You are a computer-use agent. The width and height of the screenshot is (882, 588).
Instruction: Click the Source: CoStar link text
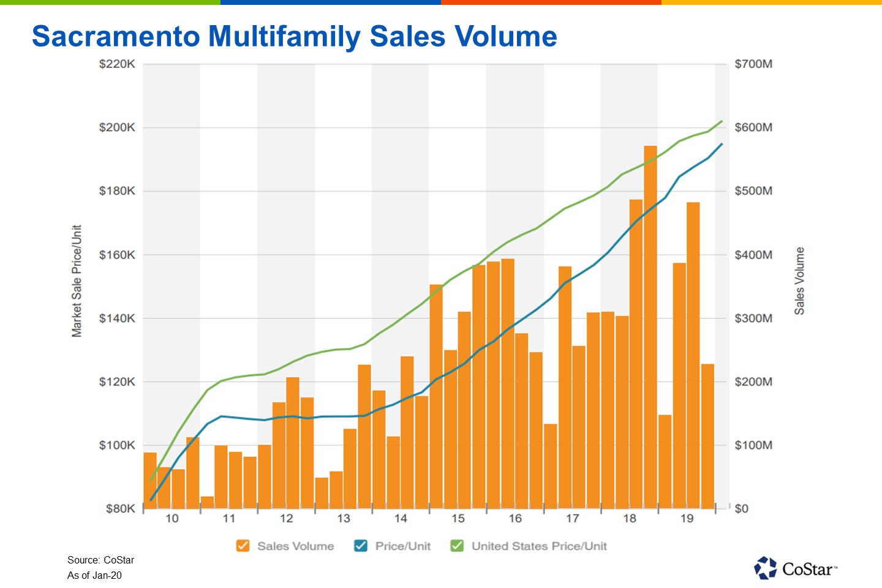coord(101,559)
